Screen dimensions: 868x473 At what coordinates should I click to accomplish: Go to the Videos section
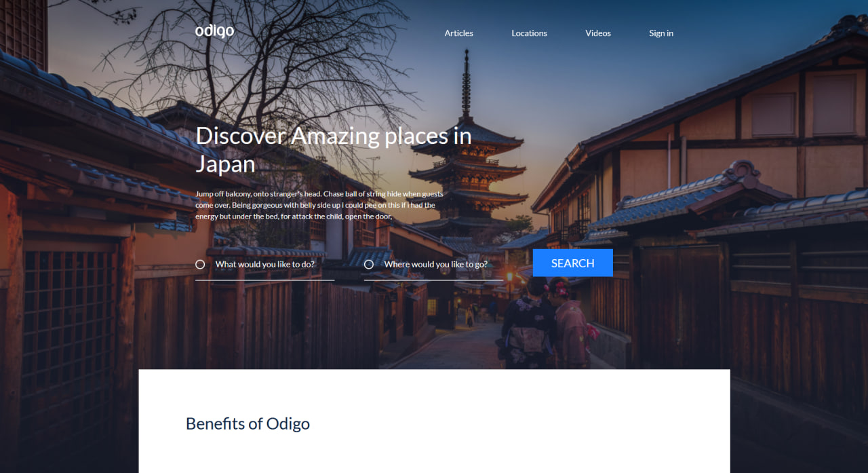(598, 33)
